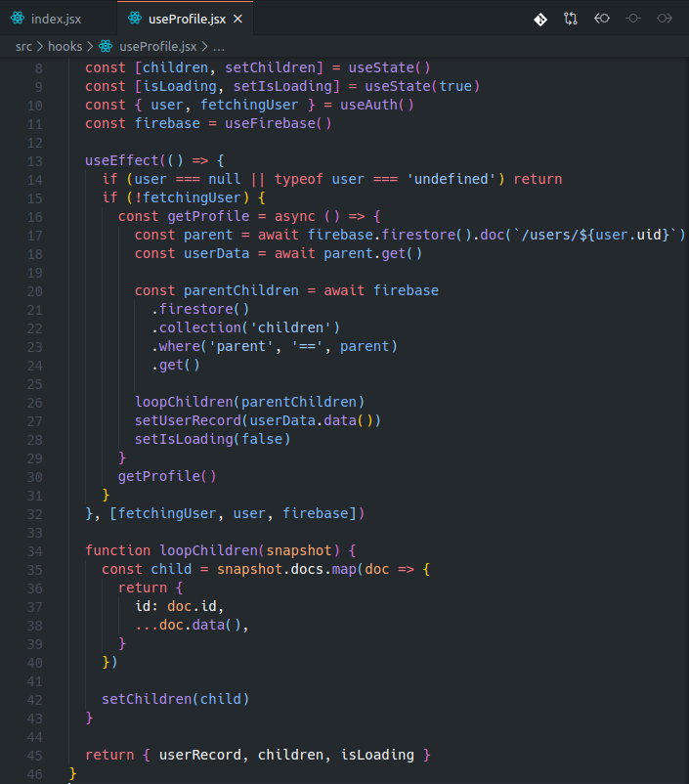Click dependency array '[fetchingUser, user, firebase]'
Viewport: 689px width, 784px height.
tap(233, 514)
